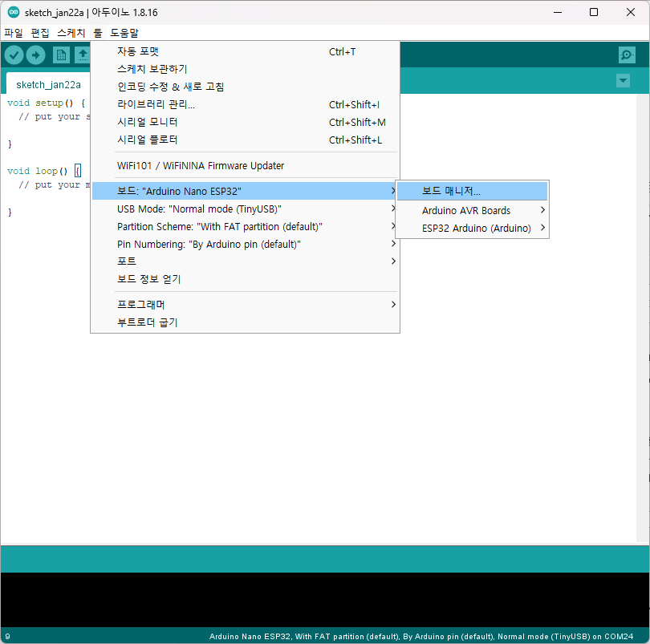Select 스케치 보관하기 menu entry

point(245,69)
